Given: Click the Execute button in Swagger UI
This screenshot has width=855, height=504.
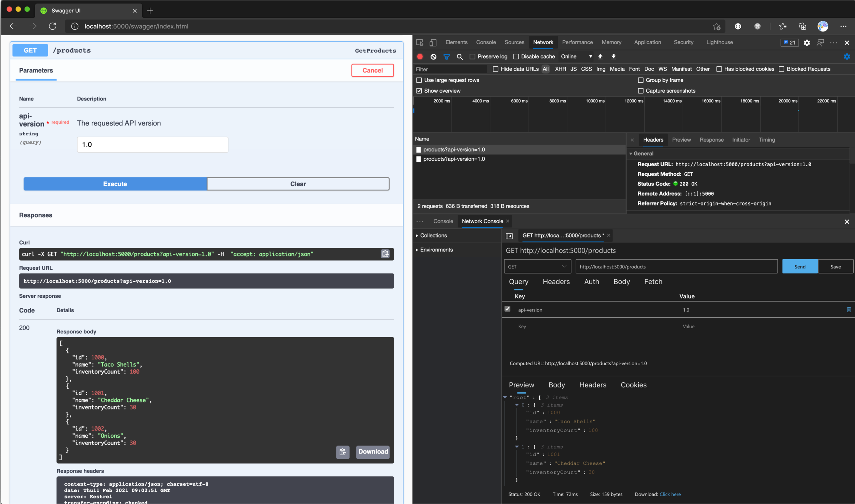Looking at the screenshot, I should pos(115,184).
